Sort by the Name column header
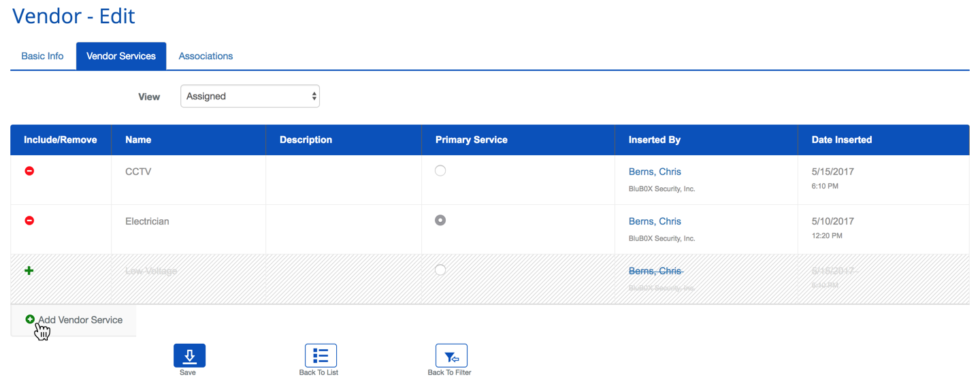Image resolution: width=980 pixels, height=388 pixels. (138, 140)
